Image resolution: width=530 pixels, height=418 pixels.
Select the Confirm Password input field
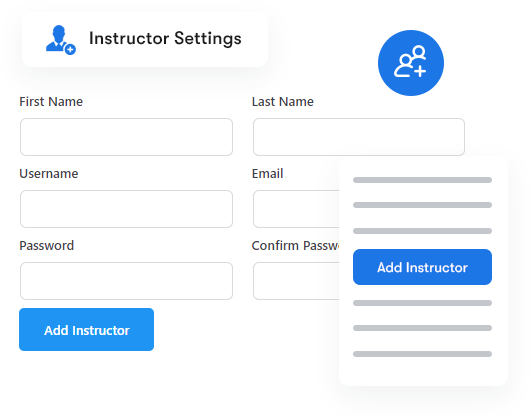(296, 281)
